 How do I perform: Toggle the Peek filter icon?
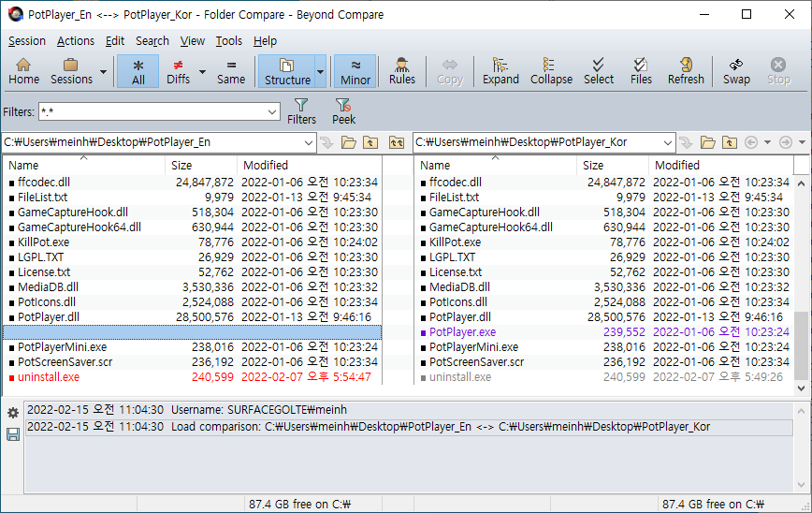tap(343, 111)
